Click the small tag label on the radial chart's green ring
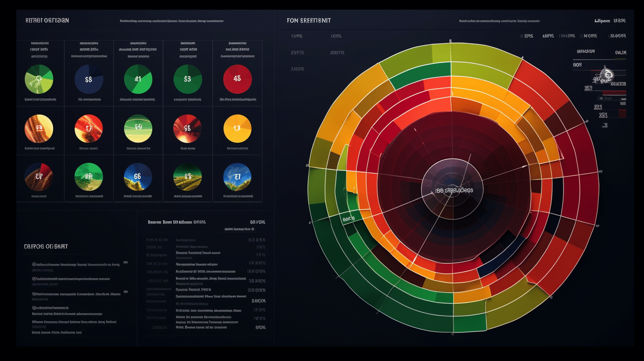 349,219
